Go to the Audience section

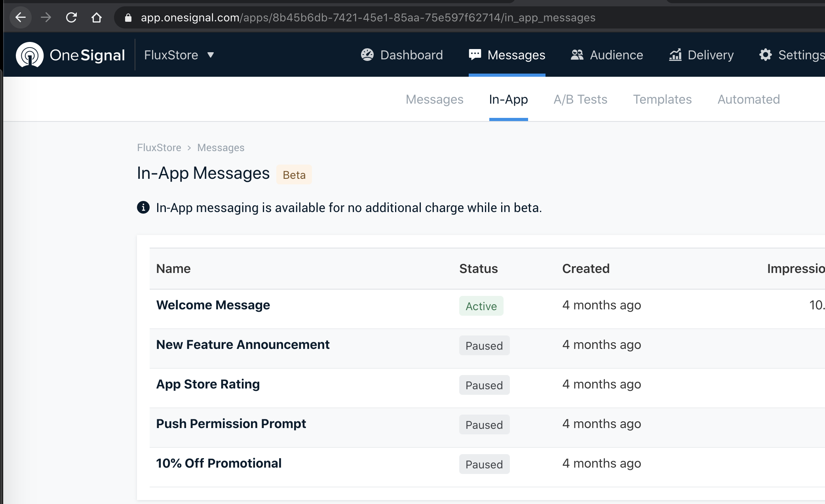coord(607,55)
